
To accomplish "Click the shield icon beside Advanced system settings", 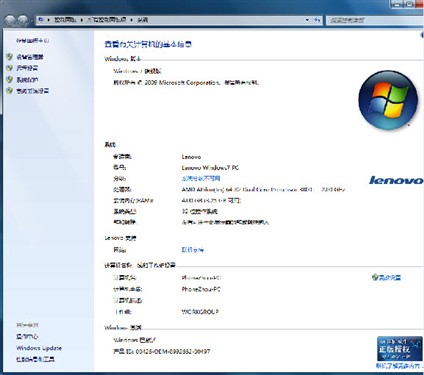I will coord(9,91).
